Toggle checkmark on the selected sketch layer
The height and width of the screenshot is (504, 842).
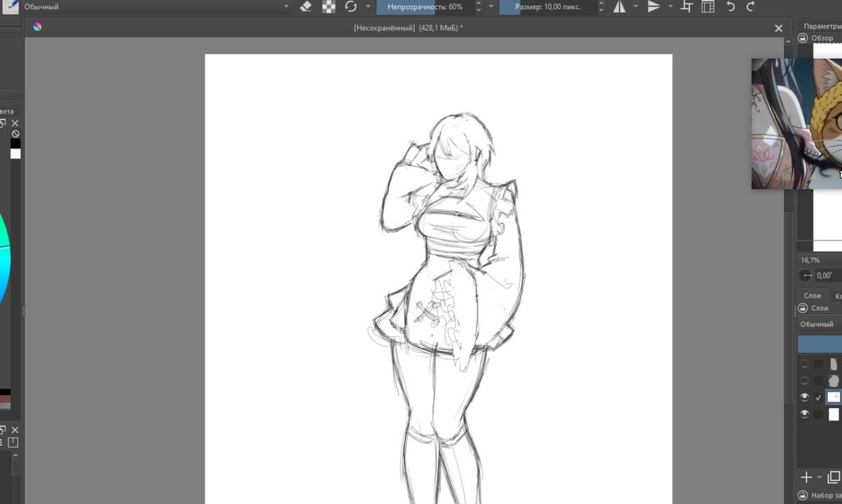tap(818, 397)
